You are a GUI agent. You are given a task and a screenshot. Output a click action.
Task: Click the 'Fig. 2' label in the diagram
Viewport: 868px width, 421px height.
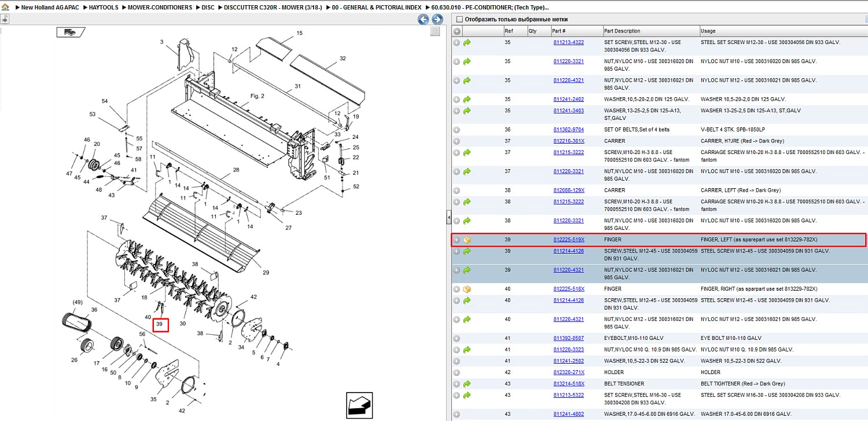(x=258, y=96)
